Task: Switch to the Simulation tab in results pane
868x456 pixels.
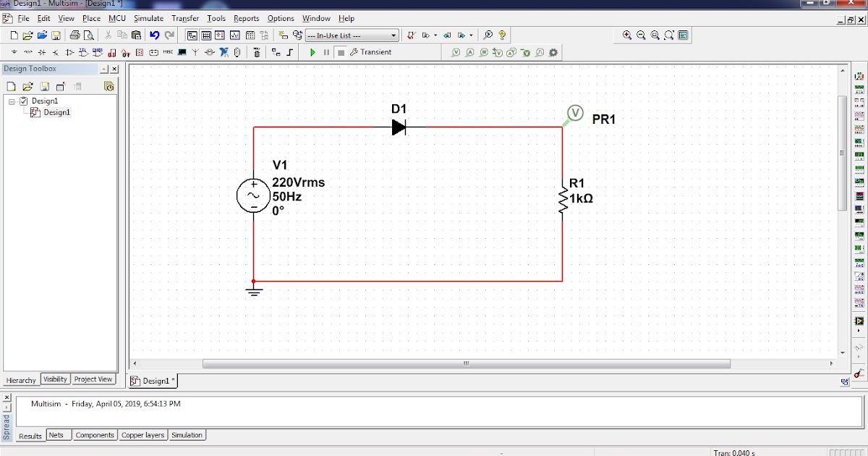Action: [187, 435]
